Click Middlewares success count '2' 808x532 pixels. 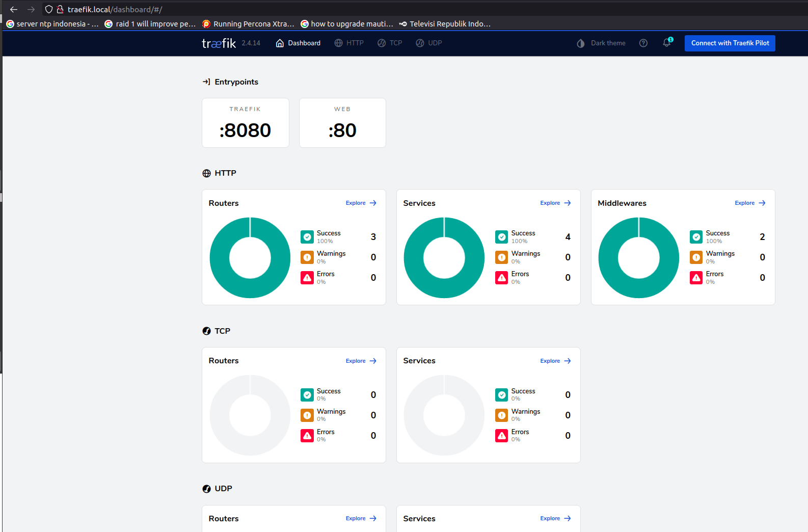click(x=762, y=237)
